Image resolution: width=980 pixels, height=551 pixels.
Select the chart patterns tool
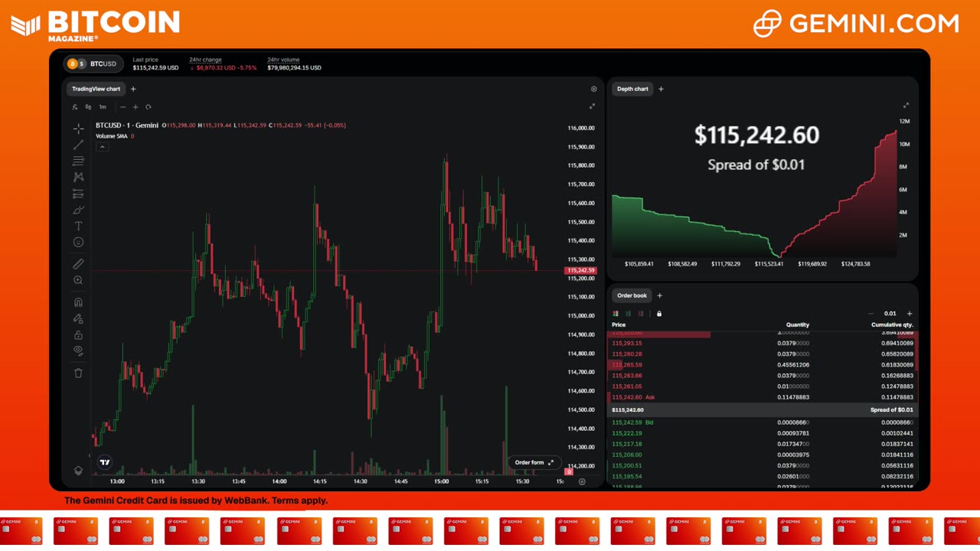(x=78, y=177)
